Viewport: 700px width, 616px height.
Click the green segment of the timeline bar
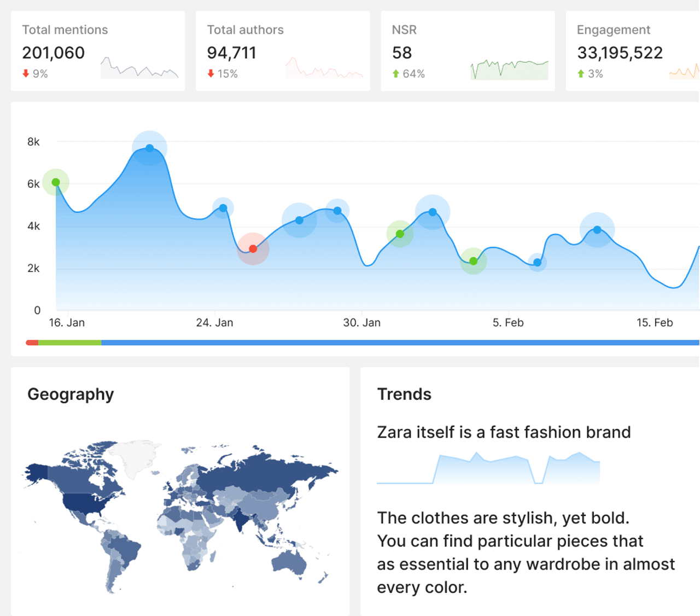pos(70,342)
